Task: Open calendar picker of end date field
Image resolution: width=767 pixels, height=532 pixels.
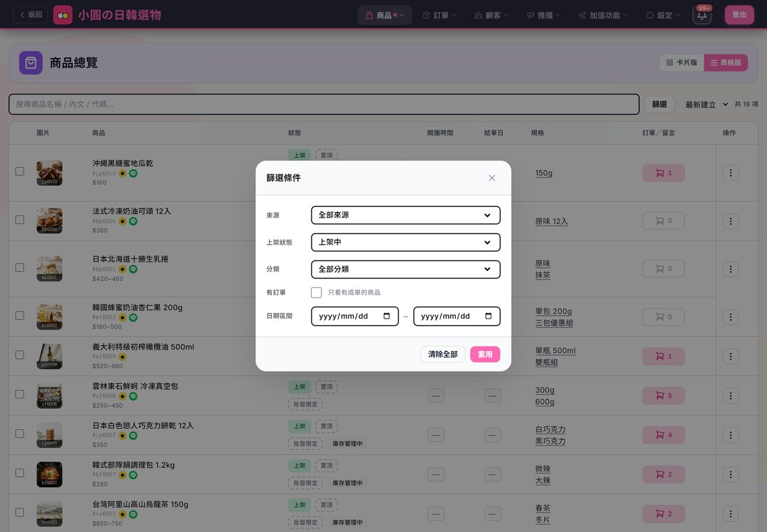Action: pyautogui.click(x=488, y=316)
